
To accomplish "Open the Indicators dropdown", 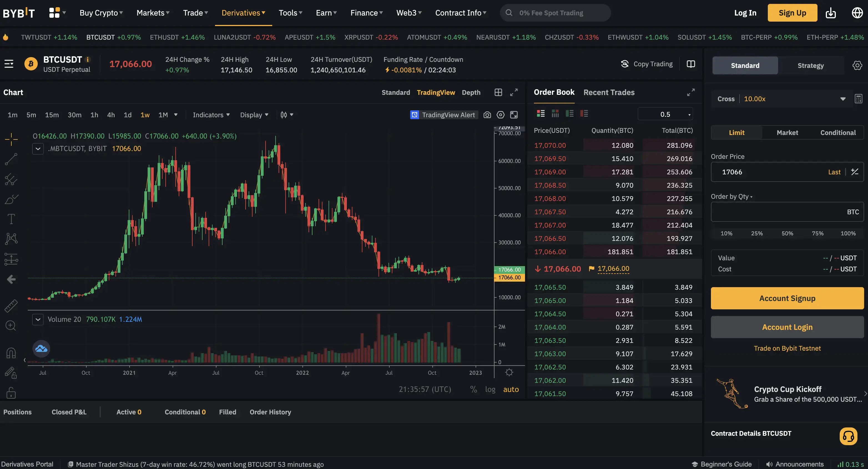I will tap(211, 115).
